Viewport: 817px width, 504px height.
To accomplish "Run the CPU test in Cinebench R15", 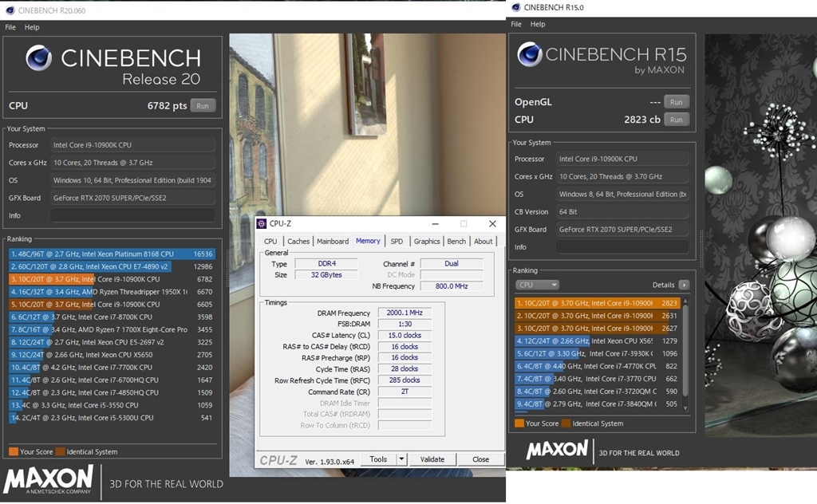I will [677, 120].
